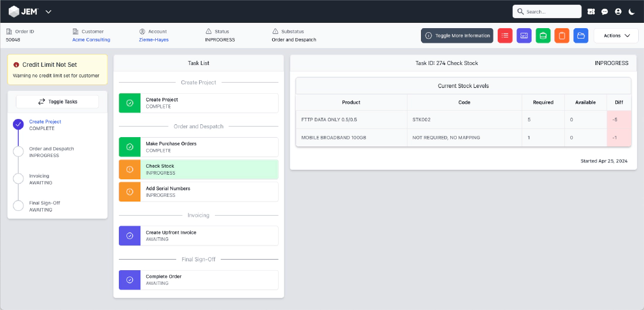644x310 pixels.
Task: Open Create Project task in Task List
Action: point(198,103)
